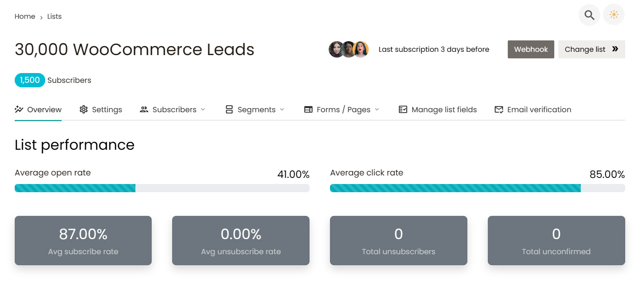Expand the Forms / Pages dropdown arrow
Image resolution: width=644 pixels, height=284 pixels.
pos(377,109)
